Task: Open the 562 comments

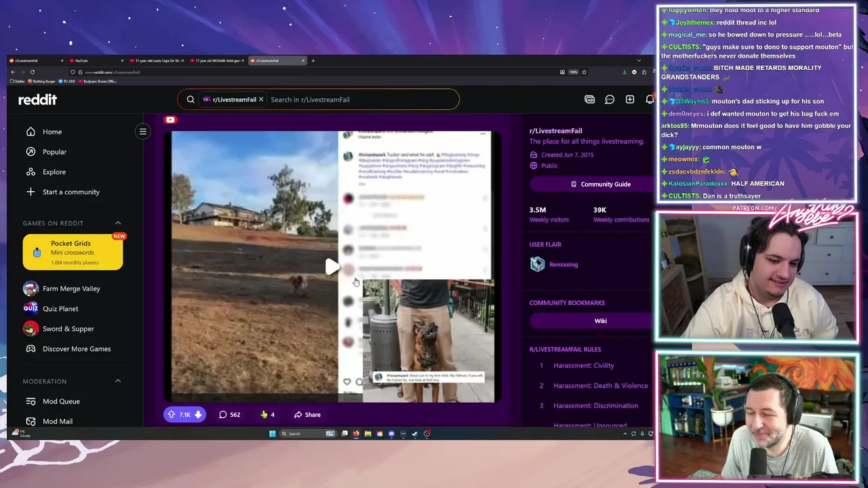Action: 229,415
